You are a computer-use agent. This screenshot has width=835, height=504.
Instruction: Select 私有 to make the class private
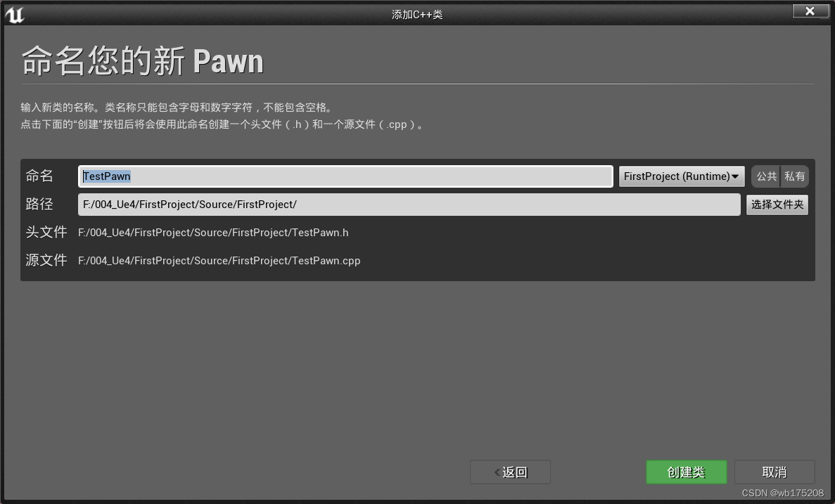pos(795,176)
